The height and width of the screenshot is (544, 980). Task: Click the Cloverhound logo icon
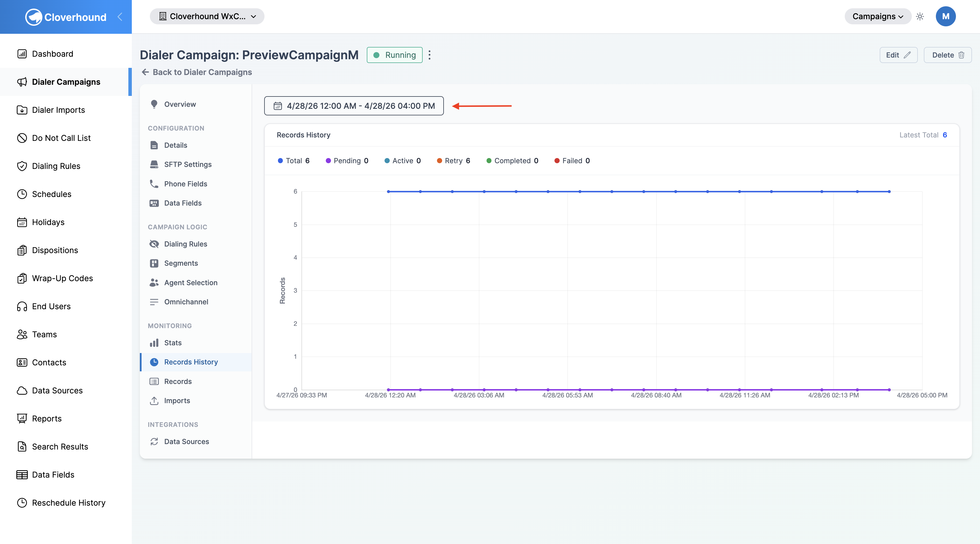point(34,17)
